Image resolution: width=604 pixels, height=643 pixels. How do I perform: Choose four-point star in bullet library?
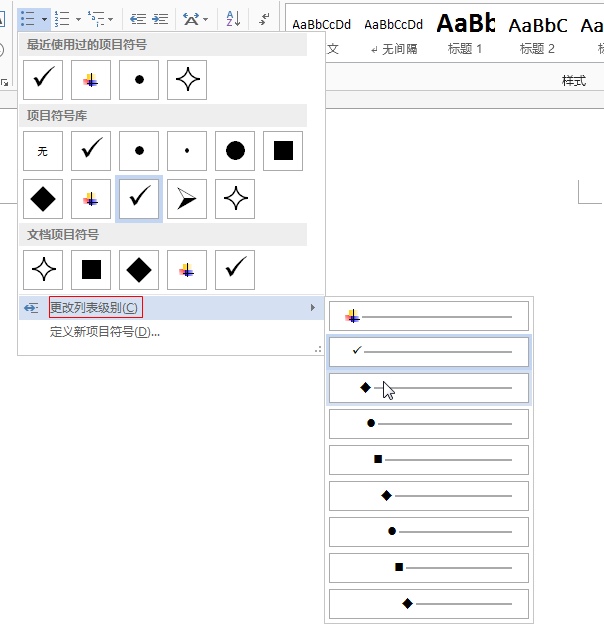pos(235,199)
